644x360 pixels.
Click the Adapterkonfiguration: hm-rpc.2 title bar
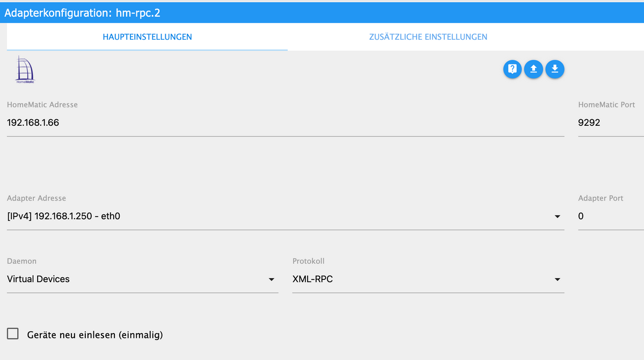[322, 13]
